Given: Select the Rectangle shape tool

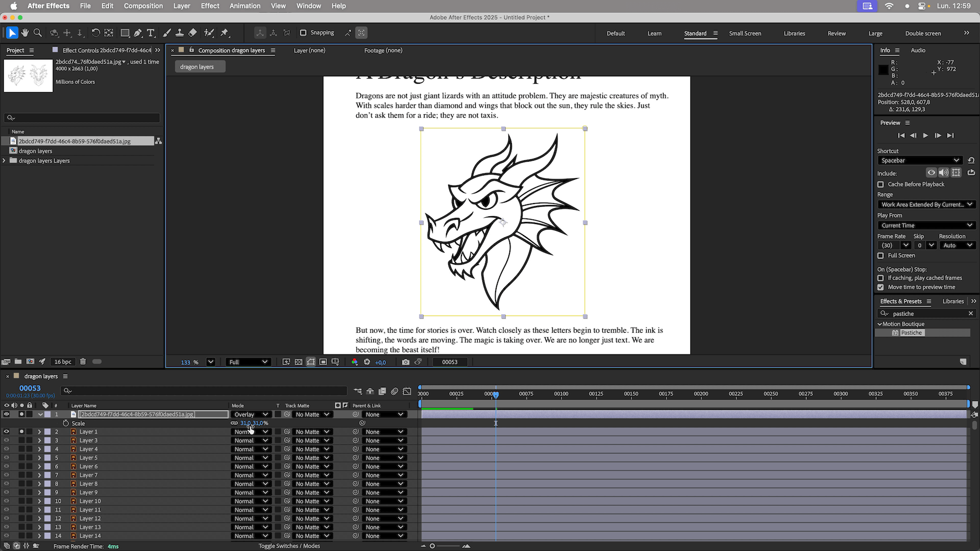Looking at the screenshot, I should tap(125, 33).
